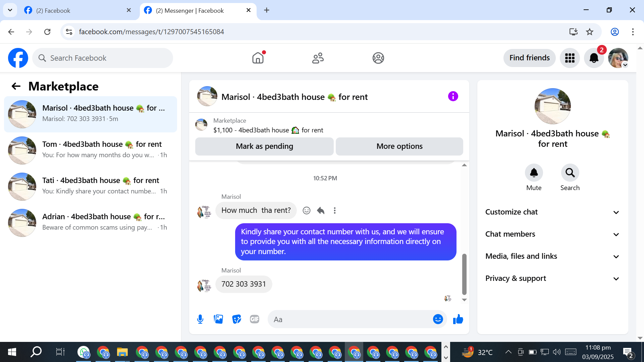This screenshot has height=362, width=644.
Task: Click the Find friends button
Action: point(529,58)
